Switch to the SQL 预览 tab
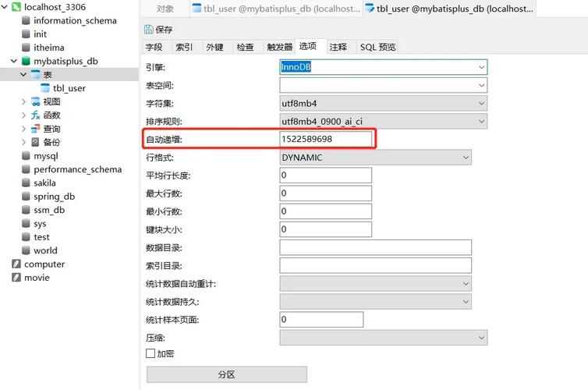 (378, 47)
